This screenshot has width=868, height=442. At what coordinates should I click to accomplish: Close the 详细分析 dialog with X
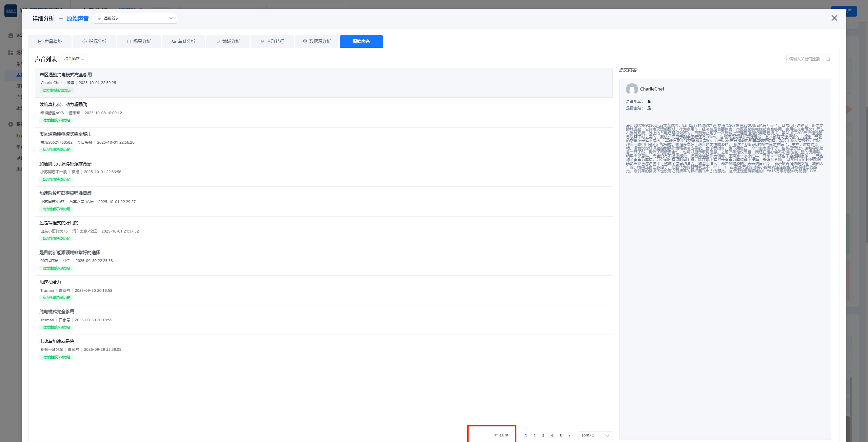[834, 18]
